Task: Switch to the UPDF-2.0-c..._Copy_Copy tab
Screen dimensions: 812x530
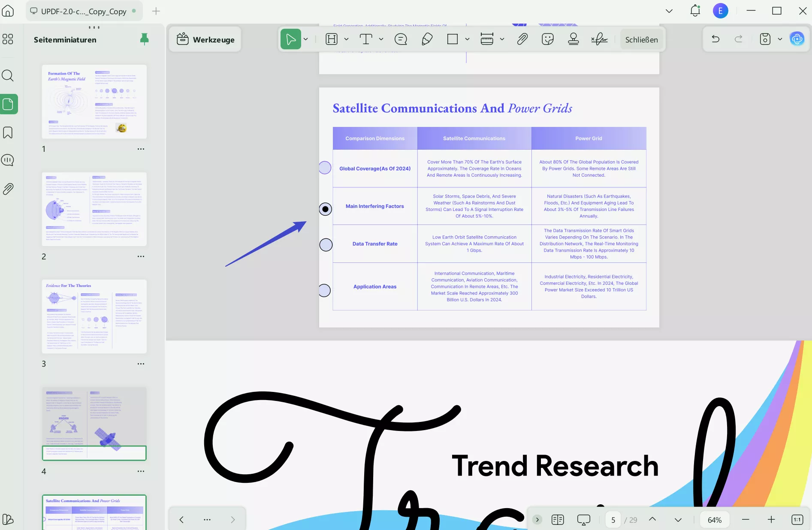Action: coord(84,11)
